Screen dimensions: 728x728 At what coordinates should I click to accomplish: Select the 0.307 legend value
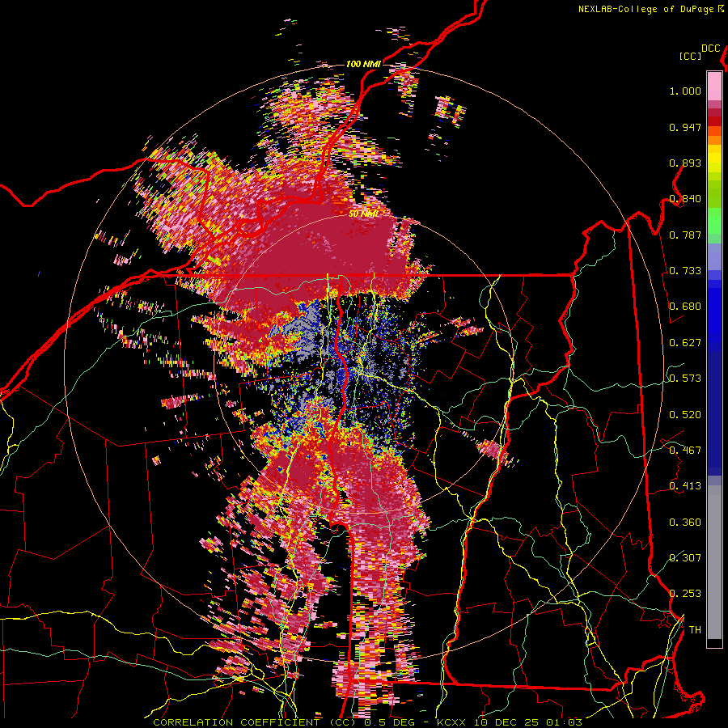685,557
